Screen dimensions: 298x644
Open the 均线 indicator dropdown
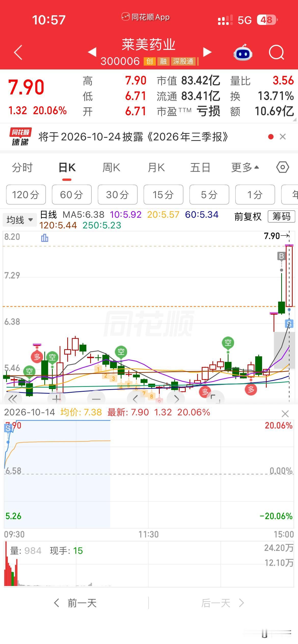click(x=20, y=220)
